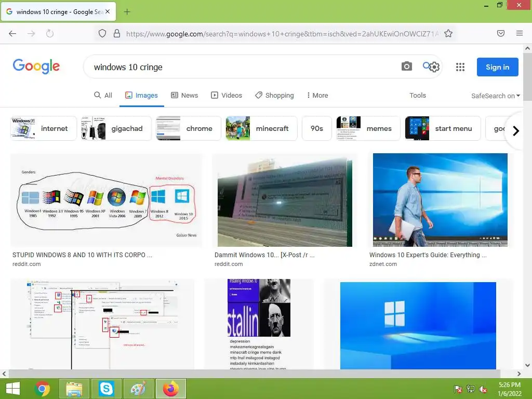Filter results by the internet chip
Screen dimensions: 532x399
pos(44,128)
